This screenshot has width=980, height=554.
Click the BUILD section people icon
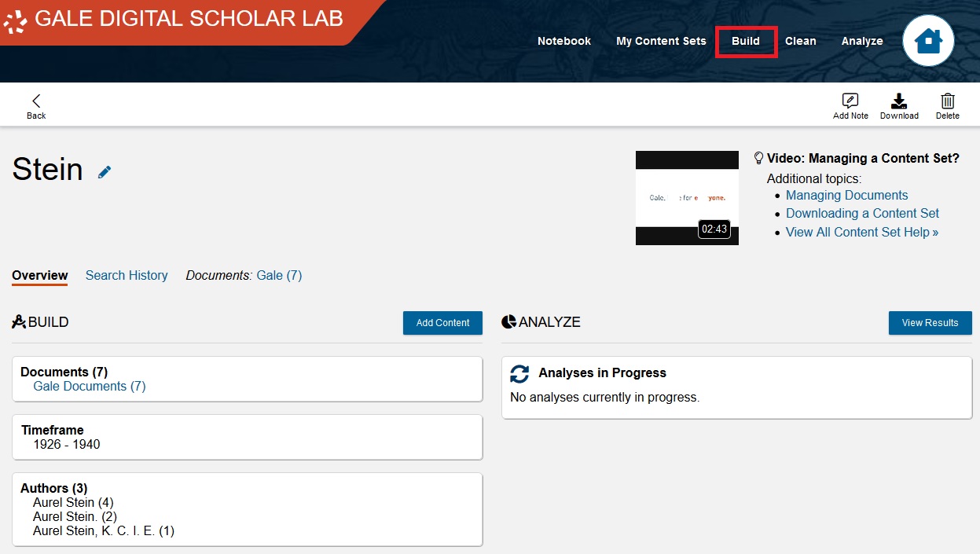click(18, 321)
